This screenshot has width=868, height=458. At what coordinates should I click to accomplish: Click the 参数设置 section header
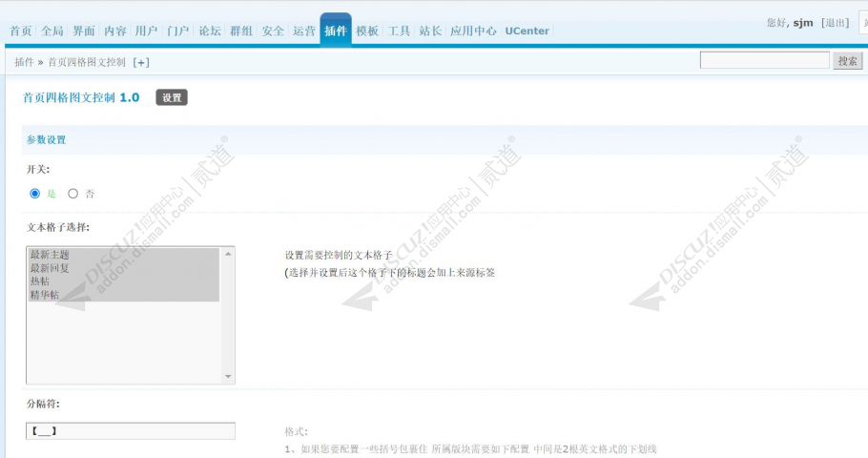(47, 139)
